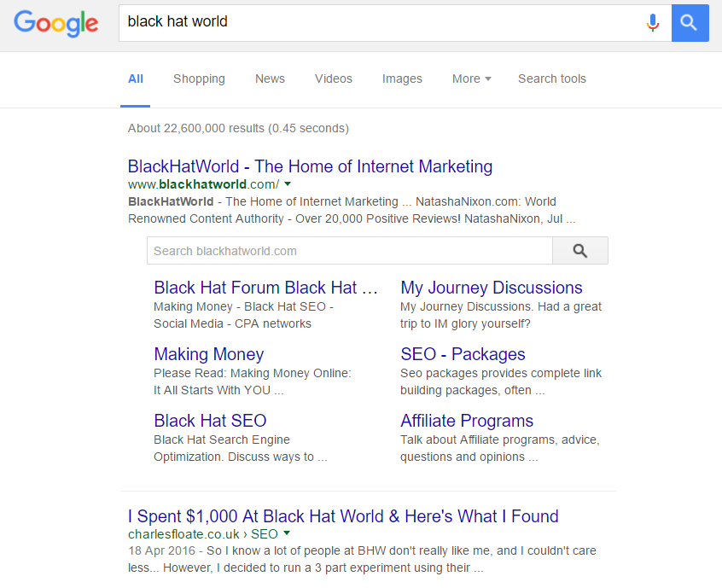Open Search tools options
The width and height of the screenshot is (722, 588).
(x=551, y=79)
